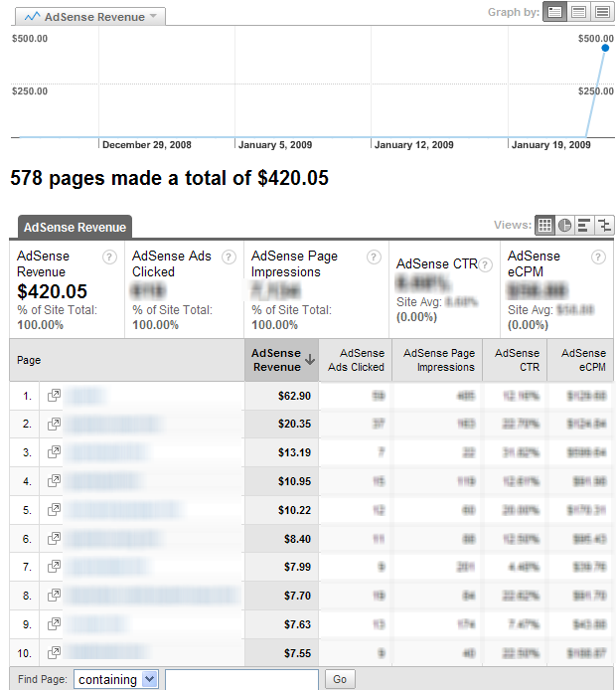Open help for AdSense eCPM metric

[598, 257]
